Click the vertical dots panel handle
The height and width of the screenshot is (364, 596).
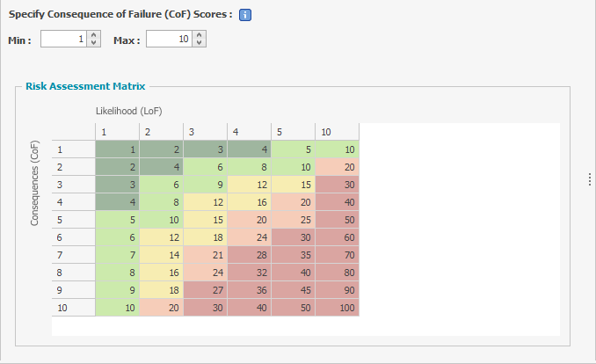pos(589,179)
